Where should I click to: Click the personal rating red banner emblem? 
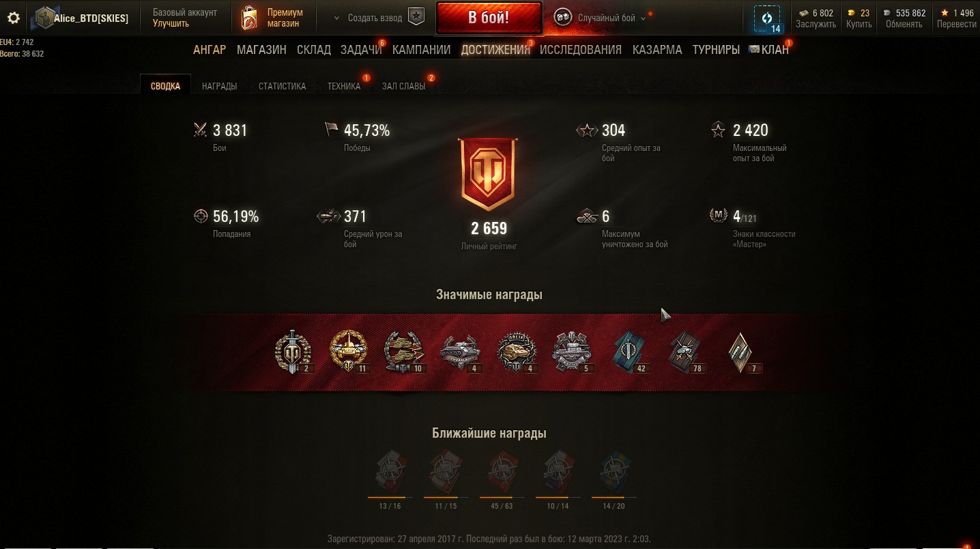pyautogui.click(x=489, y=175)
